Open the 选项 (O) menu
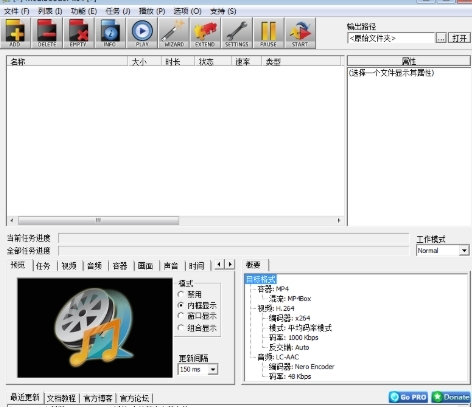The width and height of the screenshot is (472, 407). point(187,11)
